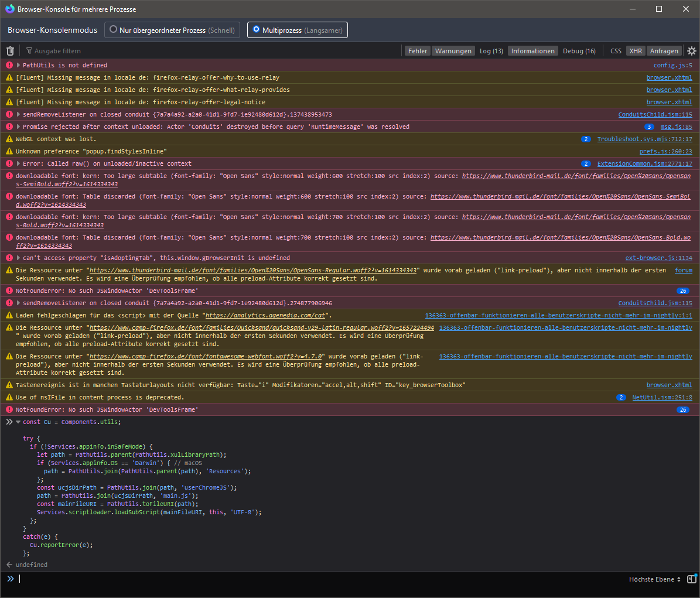This screenshot has width=700, height=598.
Task: Click the trash icon to clear console output
Action: point(10,51)
